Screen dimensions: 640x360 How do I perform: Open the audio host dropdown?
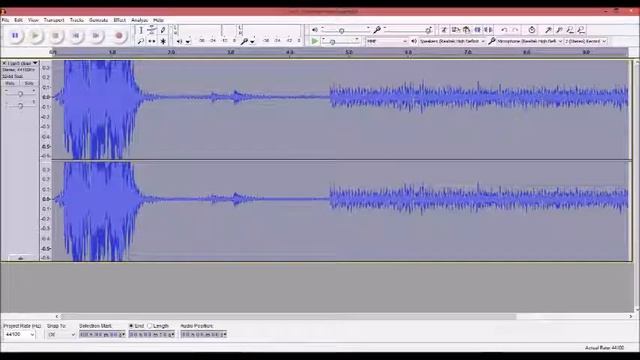387,41
